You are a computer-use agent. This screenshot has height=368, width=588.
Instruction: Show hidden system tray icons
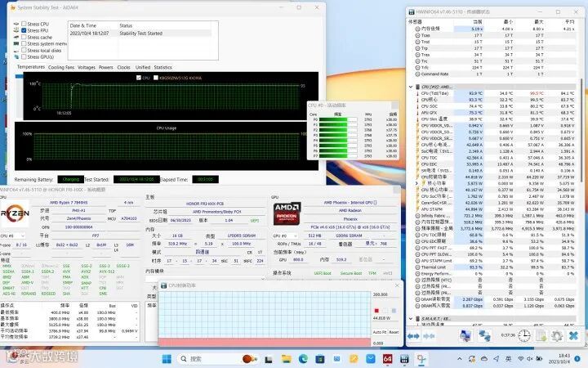[460, 359]
